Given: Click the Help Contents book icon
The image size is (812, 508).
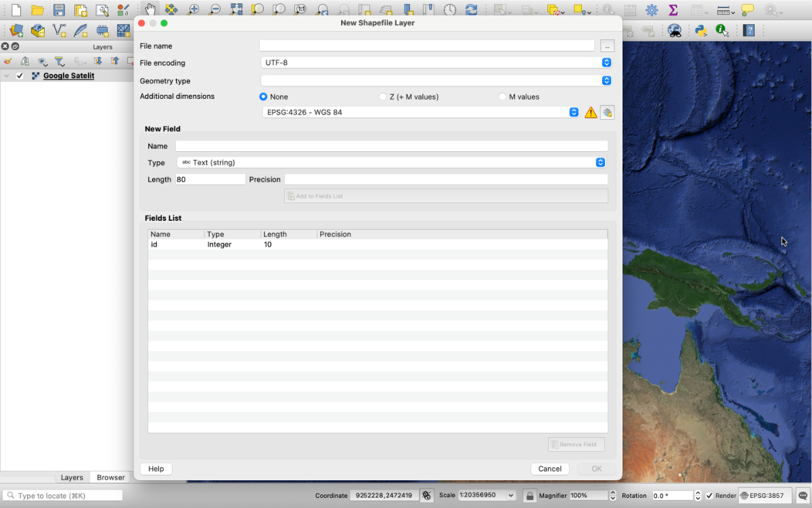Looking at the screenshot, I should (x=748, y=30).
